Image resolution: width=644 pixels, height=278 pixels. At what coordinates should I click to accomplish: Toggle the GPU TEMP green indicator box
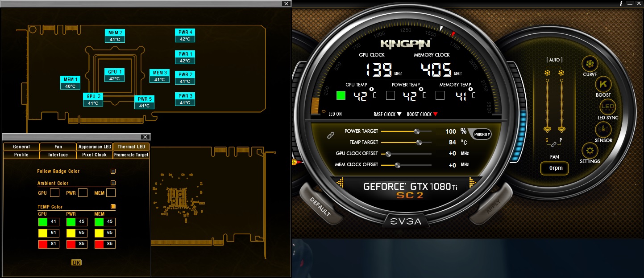coord(341,95)
